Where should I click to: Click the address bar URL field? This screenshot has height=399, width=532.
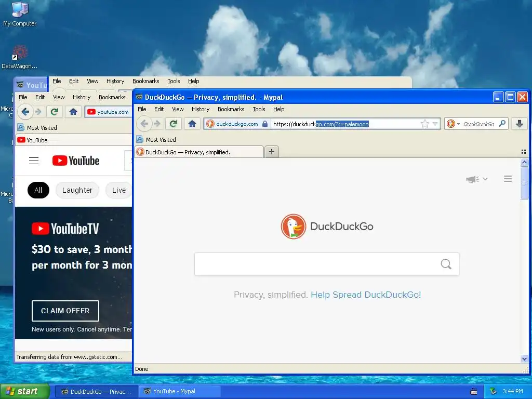pos(345,124)
